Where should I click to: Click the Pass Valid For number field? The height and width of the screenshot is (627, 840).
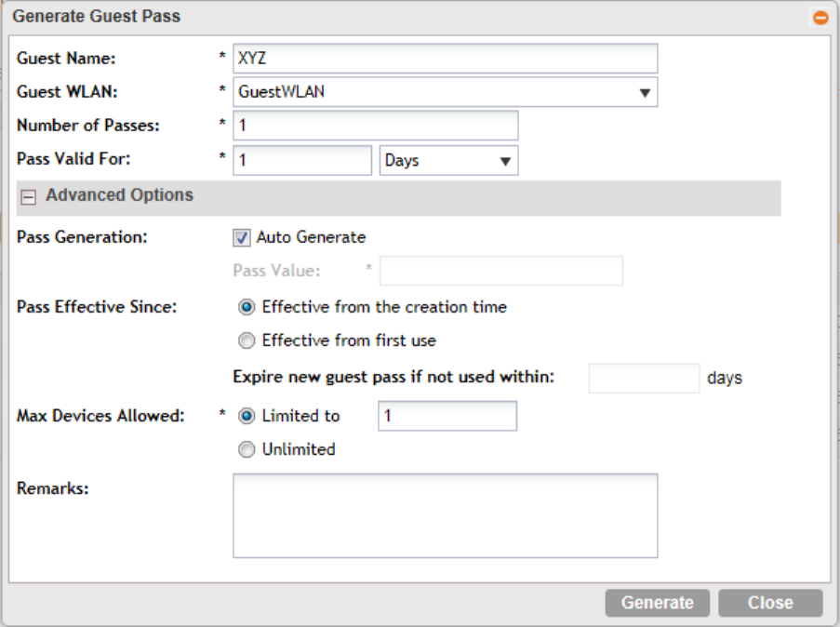pos(302,160)
